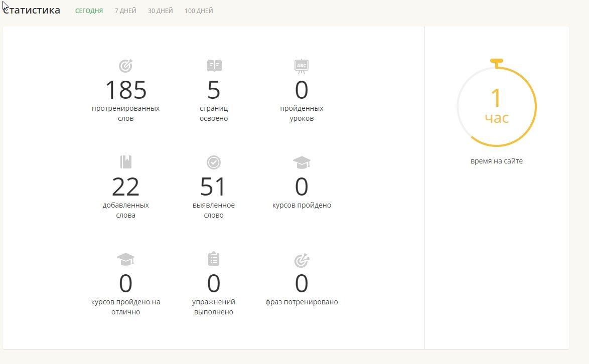This screenshot has height=364, width=589.
Task: Click the yellow stopwatch time circle
Action: pos(496,106)
